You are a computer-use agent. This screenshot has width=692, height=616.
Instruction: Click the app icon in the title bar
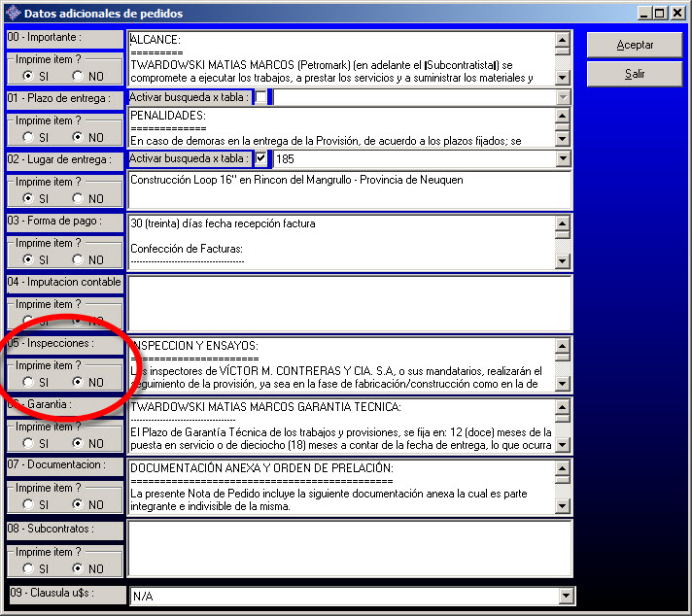tap(12, 14)
